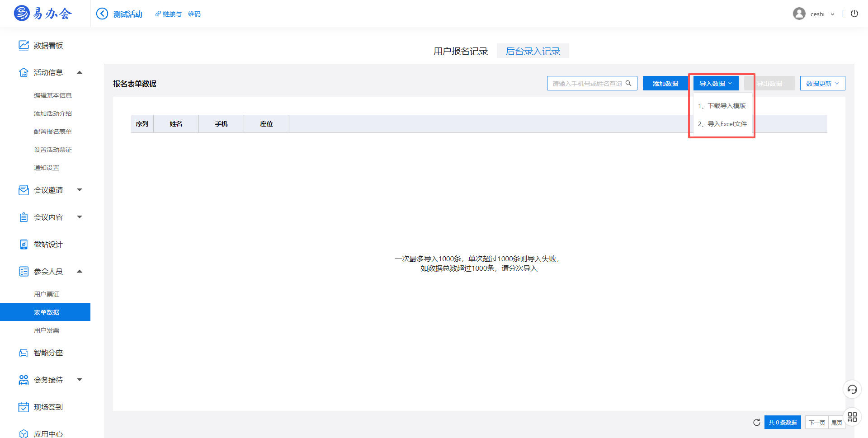Switch to the 用户报名记录 tab
The image size is (868, 438).
coord(460,51)
